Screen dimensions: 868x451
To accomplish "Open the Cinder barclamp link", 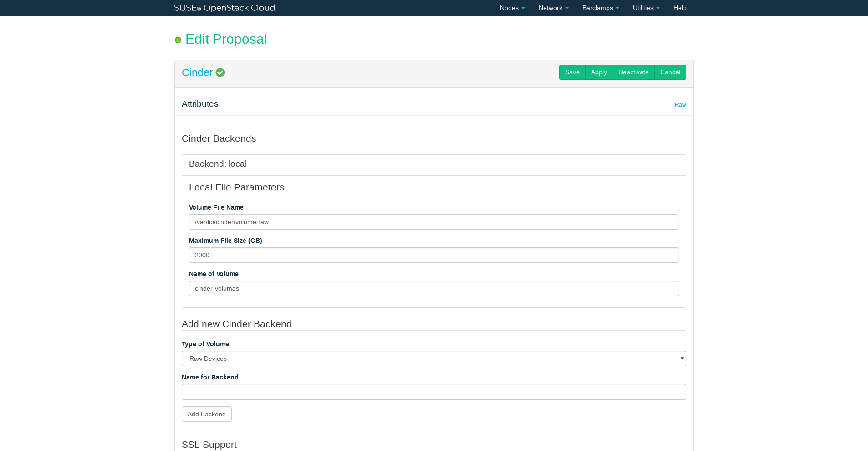I will 197,72.
